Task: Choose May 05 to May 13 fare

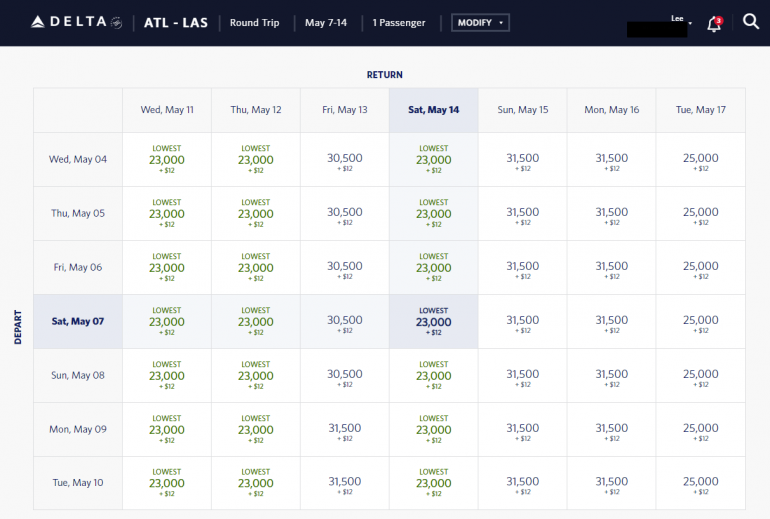Action: point(345,214)
